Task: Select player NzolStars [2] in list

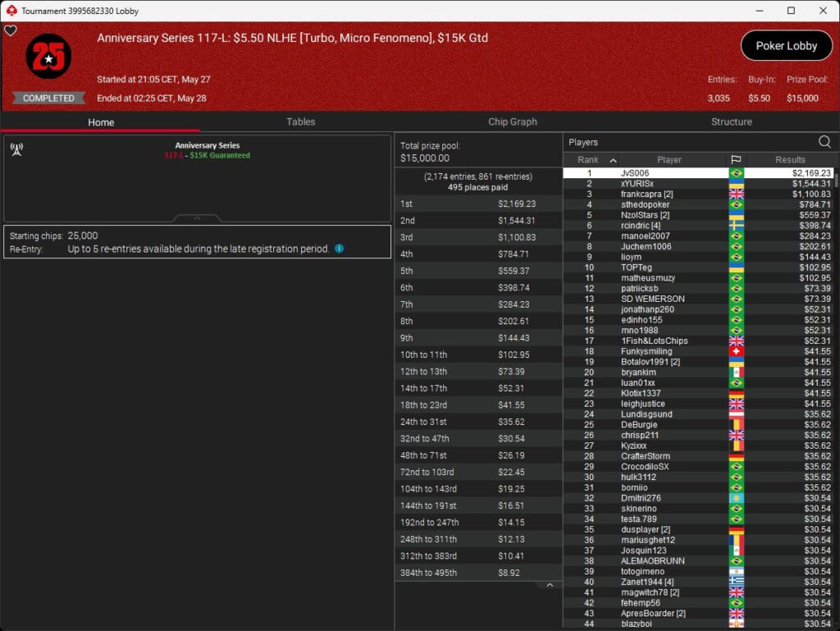Action: coord(699,215)
